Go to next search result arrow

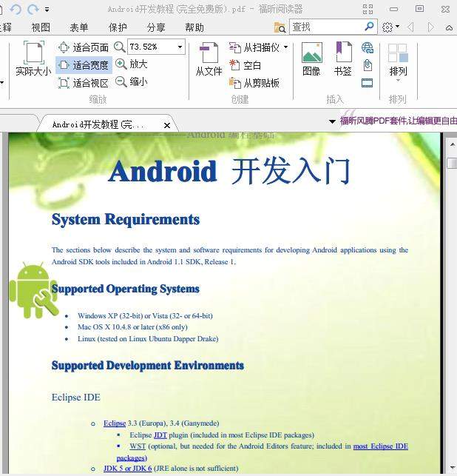pyautogui.click(x=431, y=27)
